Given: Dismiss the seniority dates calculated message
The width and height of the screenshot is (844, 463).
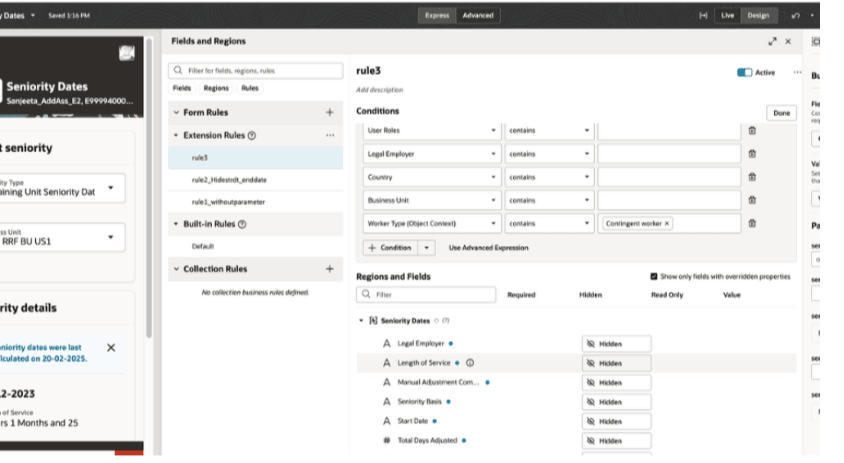Looking at the screenshot, I should pos(111,348).
